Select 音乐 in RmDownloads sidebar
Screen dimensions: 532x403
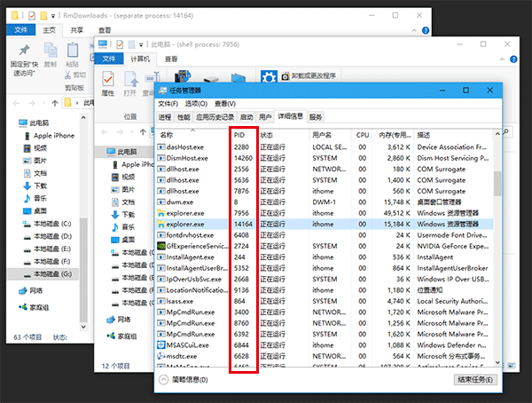click(x=35, y=199)
